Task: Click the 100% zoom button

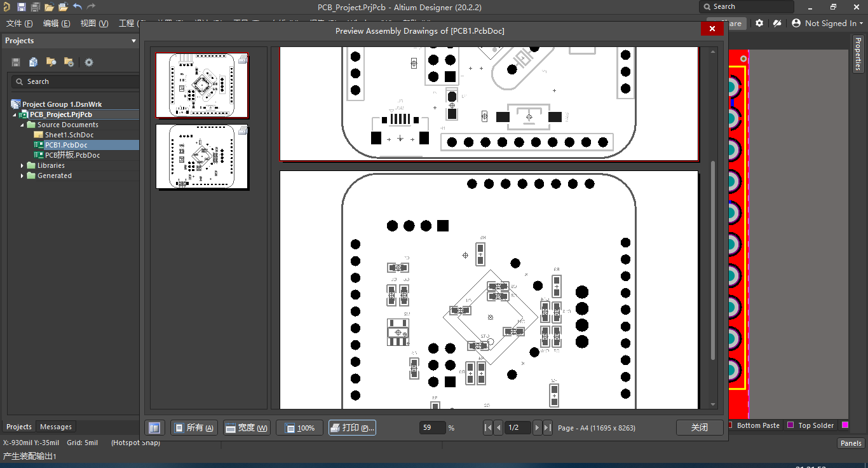Action: [300, 428]
